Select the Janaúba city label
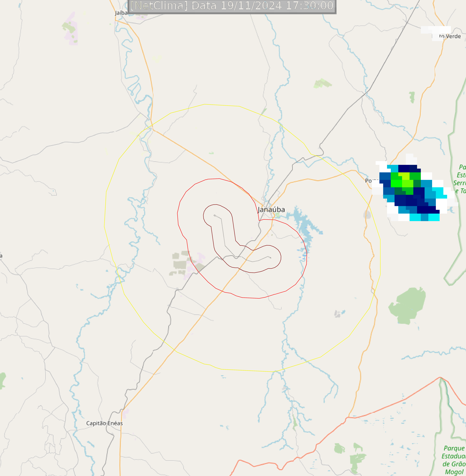 click(271, 210)
